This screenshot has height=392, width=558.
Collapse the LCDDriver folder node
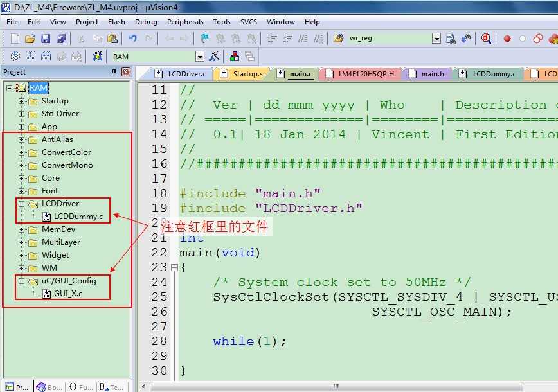pyautogui.click(x=22, y=204)
